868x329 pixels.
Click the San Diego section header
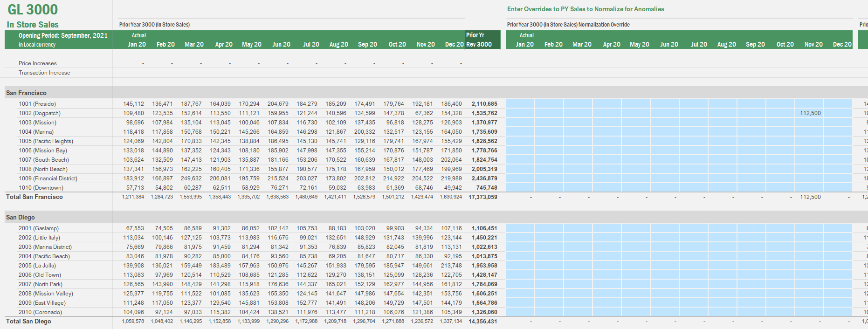pos(21,217)
